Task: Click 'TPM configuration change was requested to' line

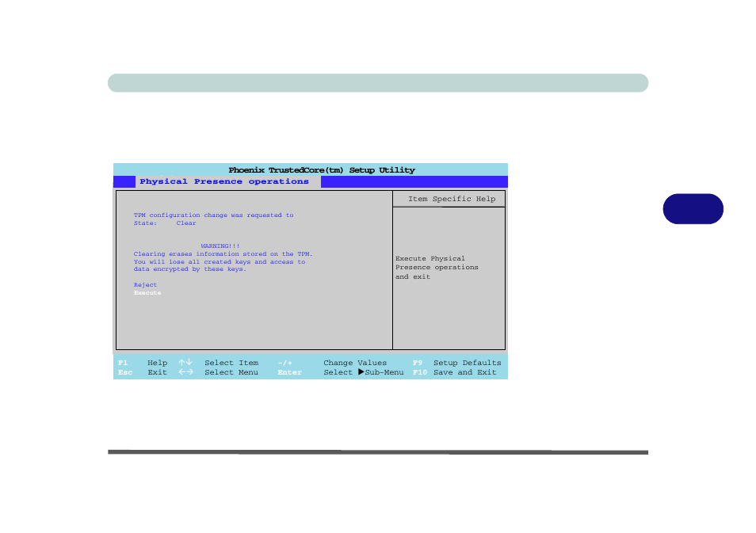Action: pos(214,215)
